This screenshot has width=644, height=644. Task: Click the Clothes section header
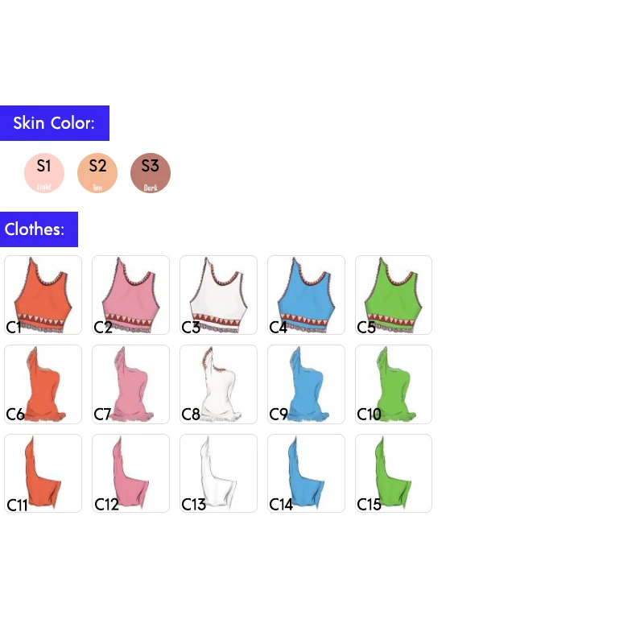tap(39, 229)
